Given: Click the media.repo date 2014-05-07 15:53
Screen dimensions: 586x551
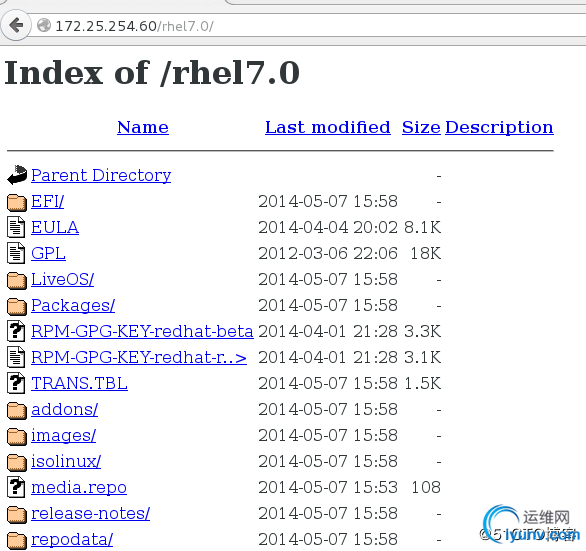Looking at the screenshot, I should pyautogui.click(x=328, y=487).
